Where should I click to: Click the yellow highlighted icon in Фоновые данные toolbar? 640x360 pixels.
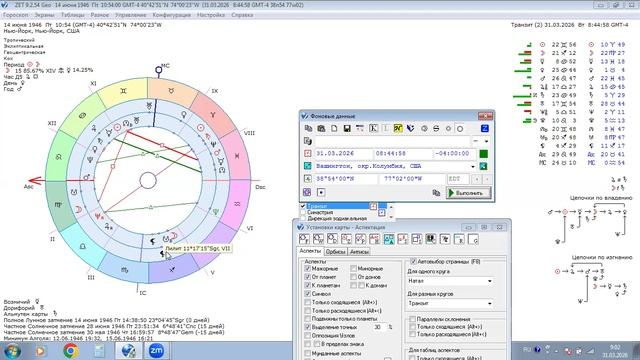(x=398, y=129)
